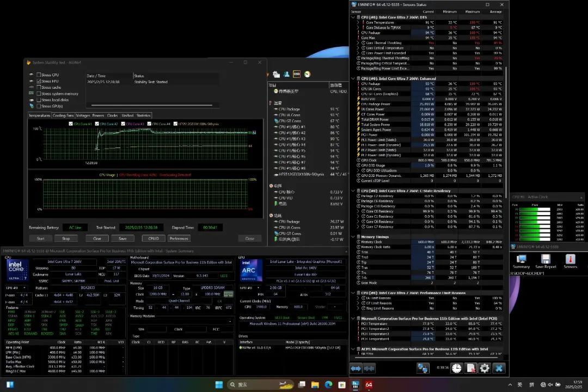Enable the Stress CPU checkbox
This screenshot has width=588, height=392.
39,75
